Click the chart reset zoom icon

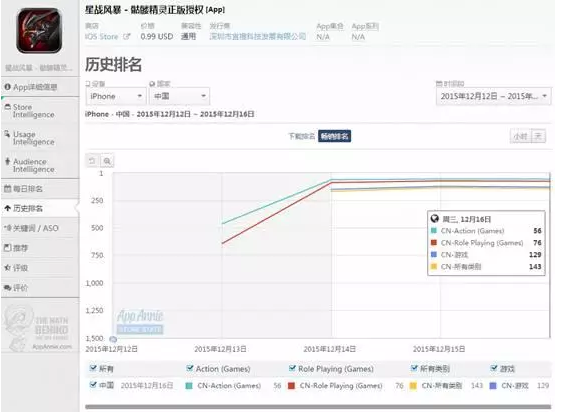92,161
